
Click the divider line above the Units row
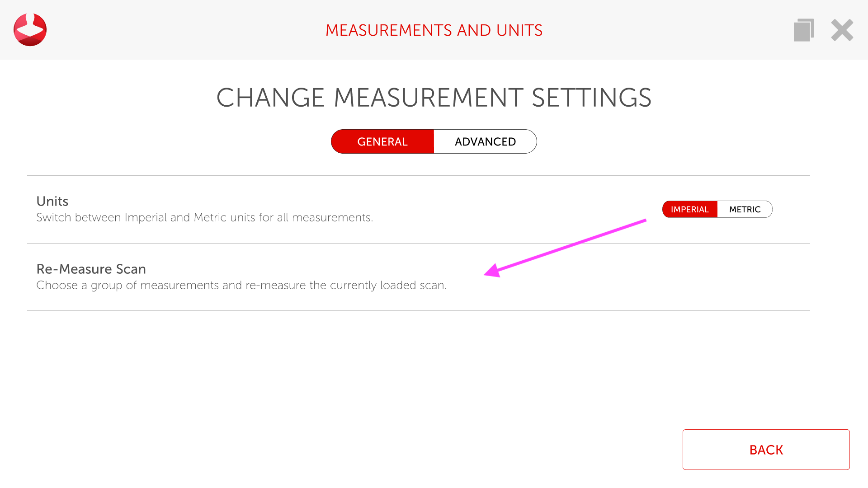[x=418, y=176]
